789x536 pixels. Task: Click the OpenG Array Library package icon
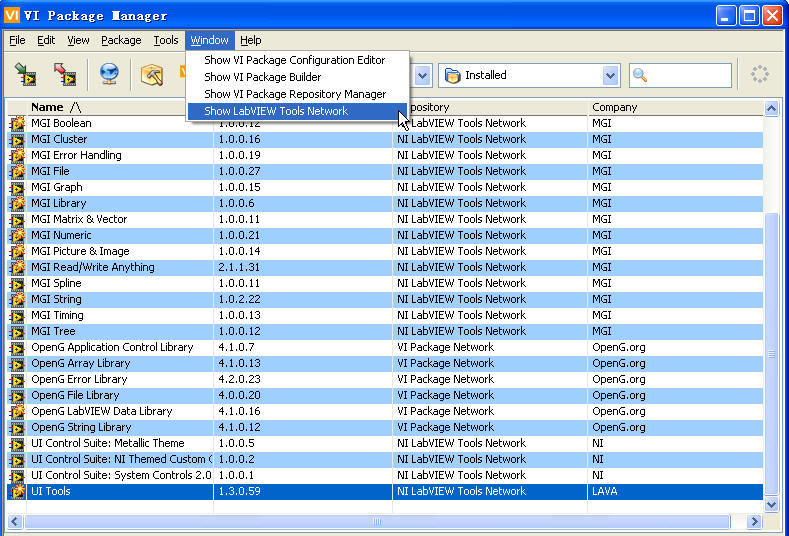[x=17, y=363]
